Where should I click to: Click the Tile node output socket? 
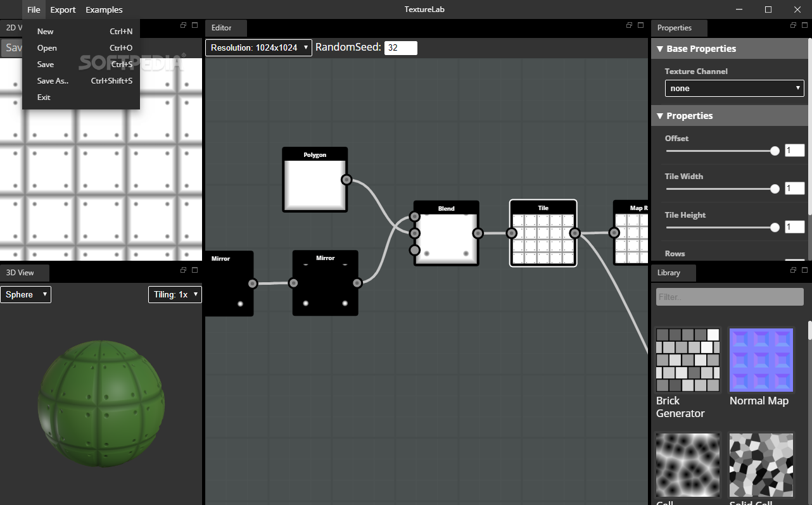[574, 233]
